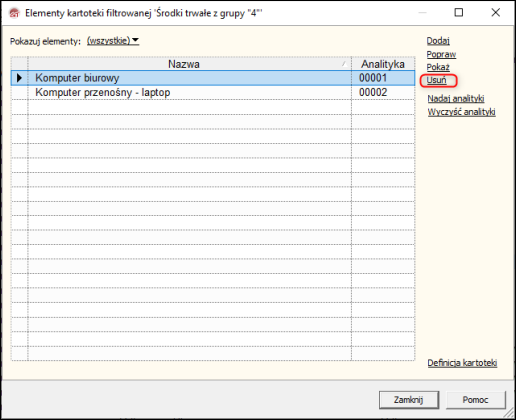Image resolution: width=516 pixels, height=420 pixels.
Task: Click the Pokaż link
Action: coord(438,67)
